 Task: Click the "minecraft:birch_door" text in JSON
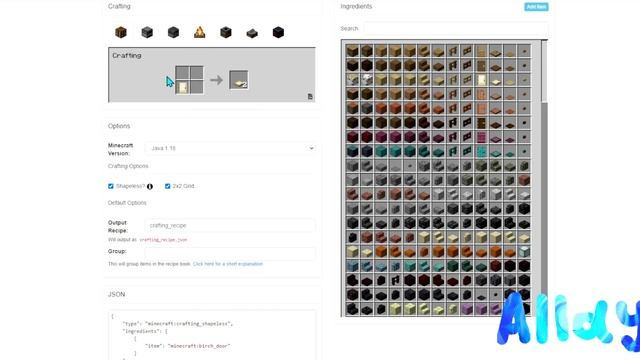pos(199,346)
